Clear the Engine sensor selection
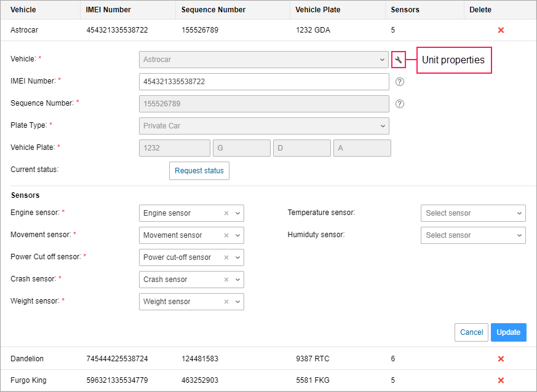The width and height of the screenshot is (537, 392). point(226,213)
